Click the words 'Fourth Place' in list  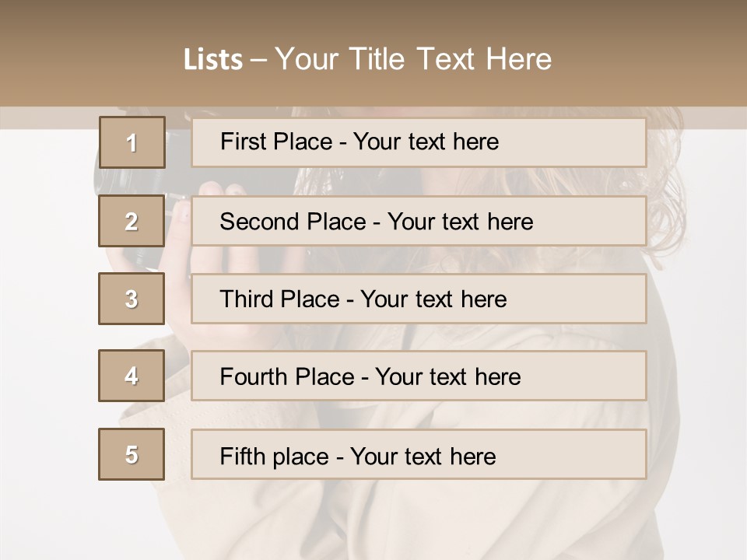pos(287,376)
